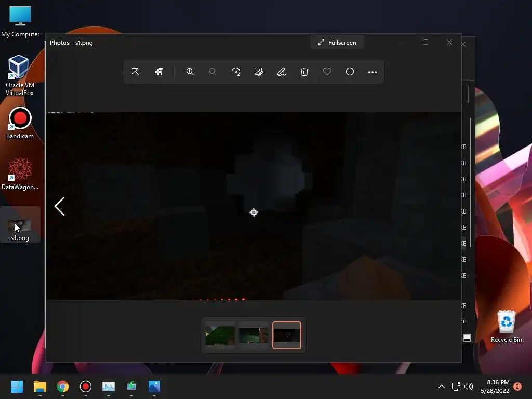This screenshot has width=532, height=399.
Task: Show file info panel icon
Action: [x=350, y=72]
